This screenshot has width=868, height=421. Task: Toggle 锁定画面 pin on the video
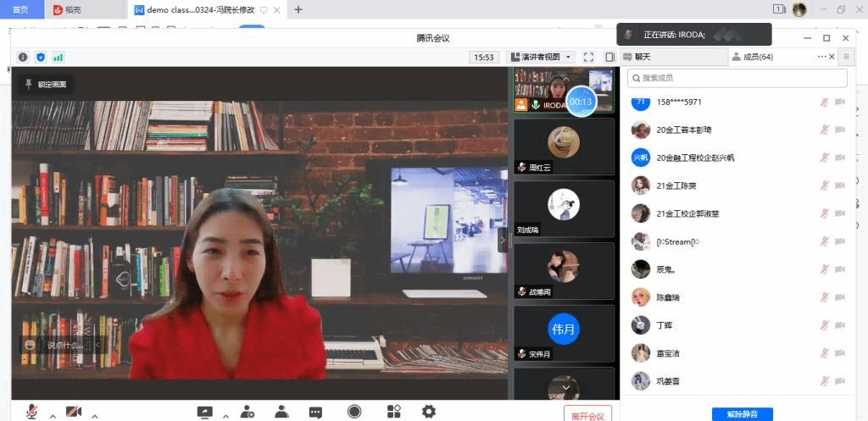[x=46, y=85]
